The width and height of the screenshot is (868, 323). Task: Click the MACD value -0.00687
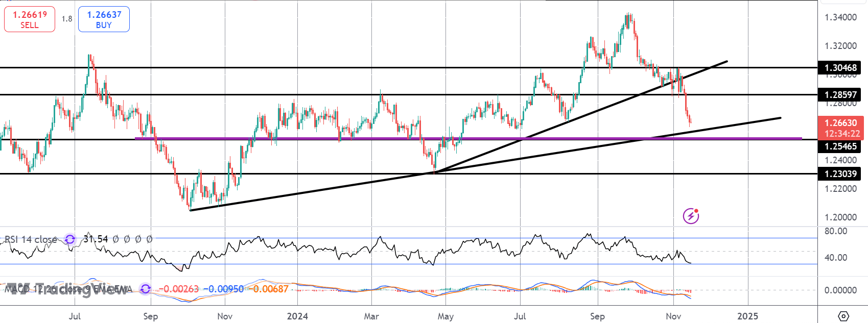[268, 289]
